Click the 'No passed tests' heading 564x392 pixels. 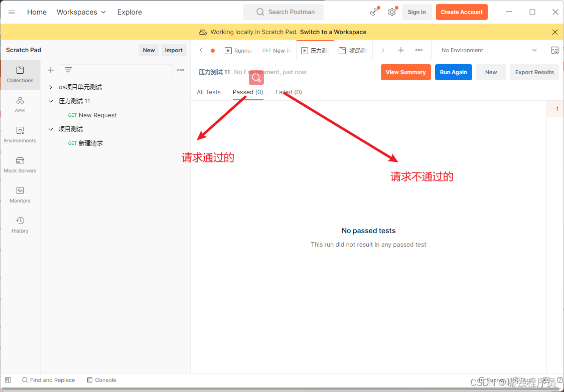369,231
